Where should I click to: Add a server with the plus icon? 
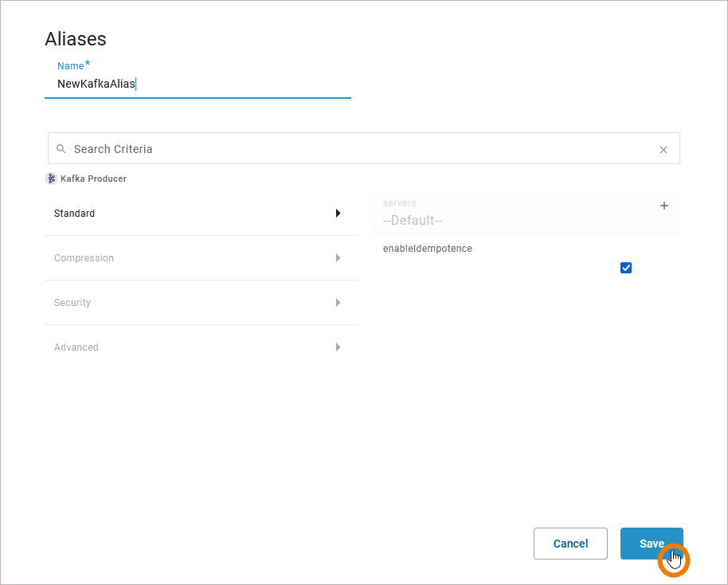[x=664, y=206]
